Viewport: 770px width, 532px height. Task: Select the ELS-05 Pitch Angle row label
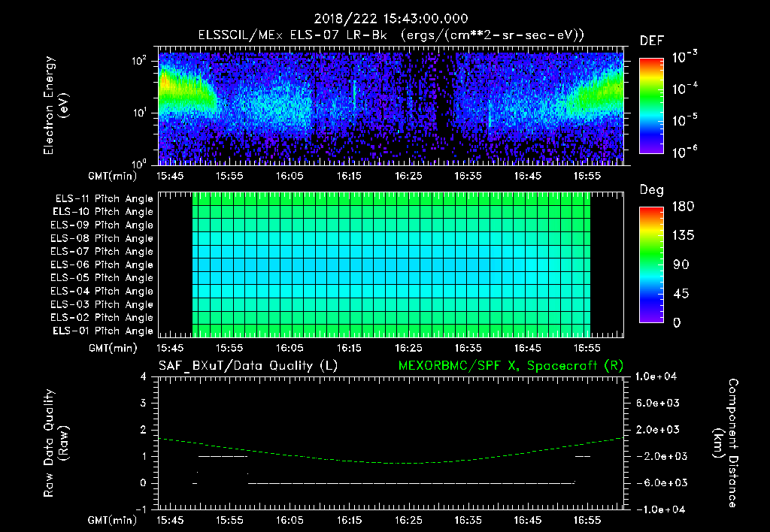coord(102,278)
